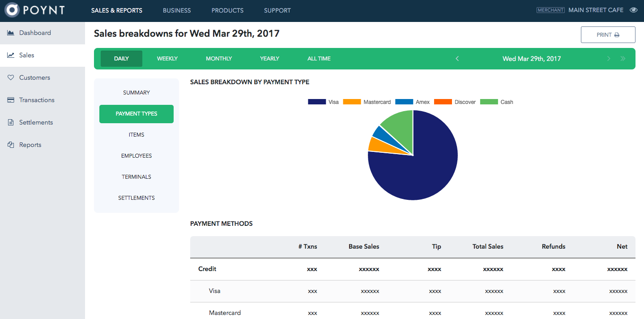Viewport: 644px width, 319px height.
Task: Open the Business menu
Action: 177,10
